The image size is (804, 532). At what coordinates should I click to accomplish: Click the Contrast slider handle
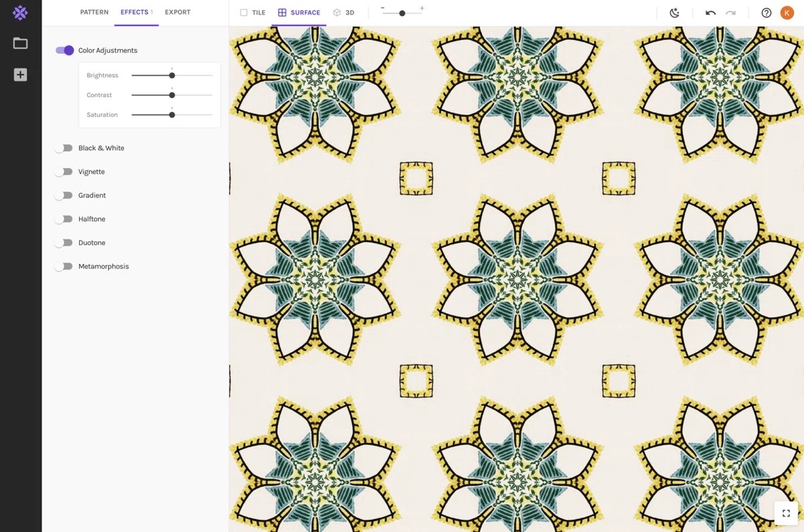[x=172, y=95]
